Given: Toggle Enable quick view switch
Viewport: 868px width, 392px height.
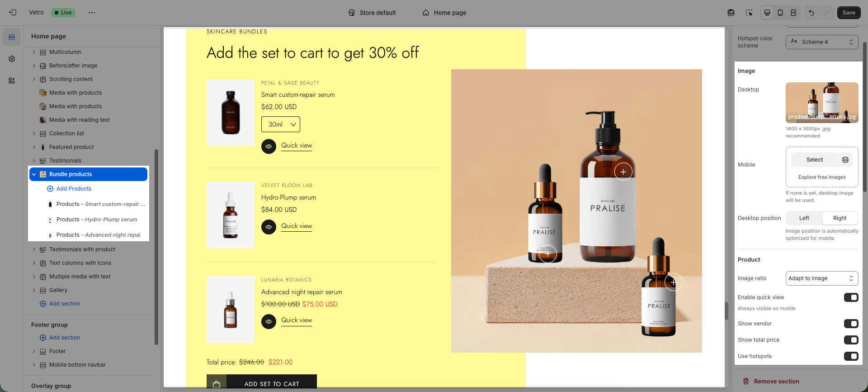Looking at the screenshot, I should (x=851, y=297).
